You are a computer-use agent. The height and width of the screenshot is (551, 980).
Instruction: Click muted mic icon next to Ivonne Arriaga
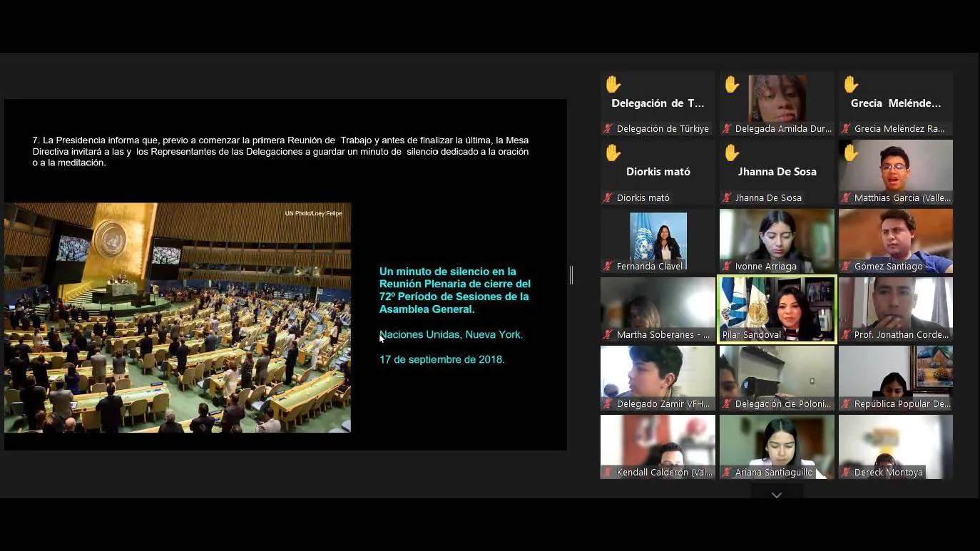[x=727, y=267]
